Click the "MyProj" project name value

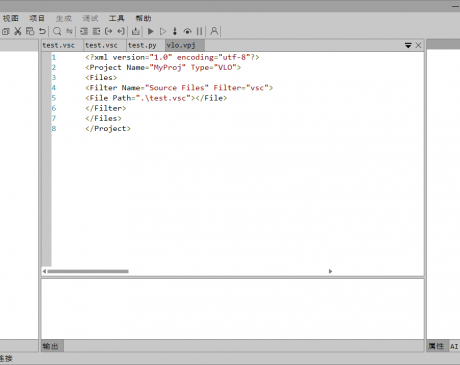click(168, 67)
